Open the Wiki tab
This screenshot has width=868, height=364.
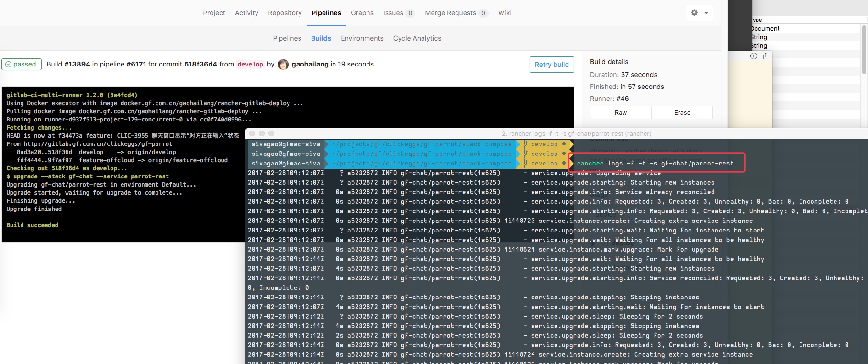point(505,13)
